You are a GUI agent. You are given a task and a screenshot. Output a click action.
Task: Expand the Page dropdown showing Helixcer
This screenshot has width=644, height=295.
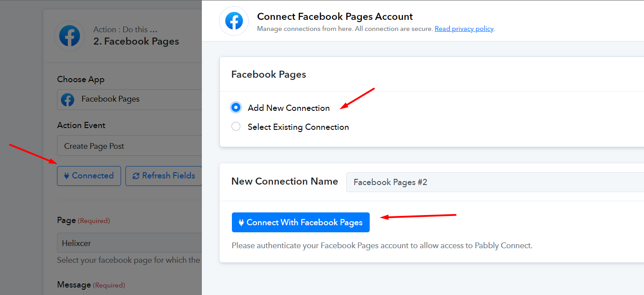[x=129, y=243]
